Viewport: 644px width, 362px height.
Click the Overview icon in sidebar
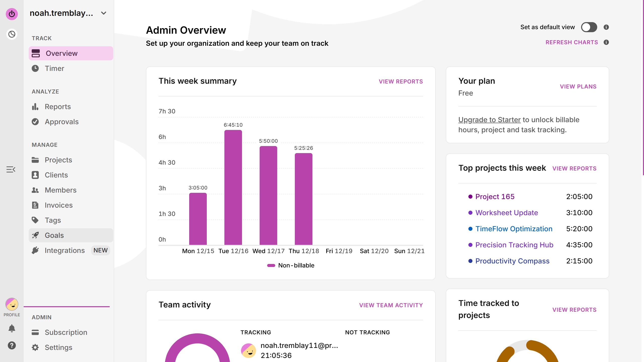(x=36, y=53)
